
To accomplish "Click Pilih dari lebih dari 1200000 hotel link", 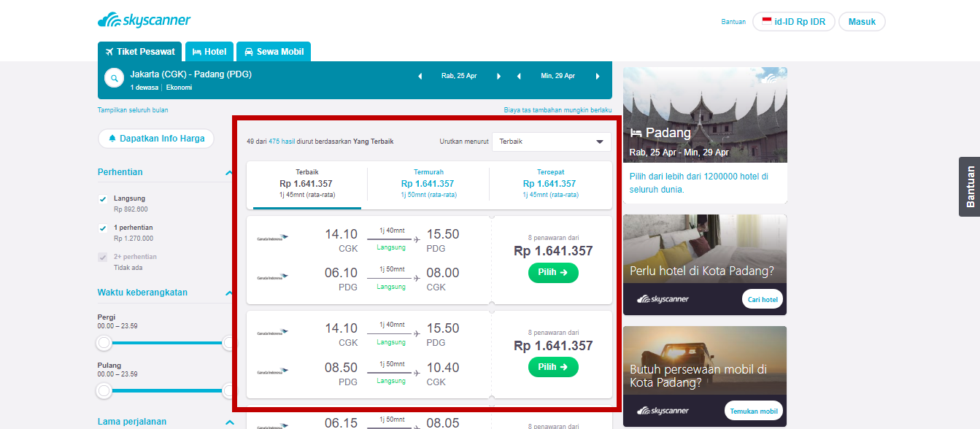I will (x=699, y=183).
